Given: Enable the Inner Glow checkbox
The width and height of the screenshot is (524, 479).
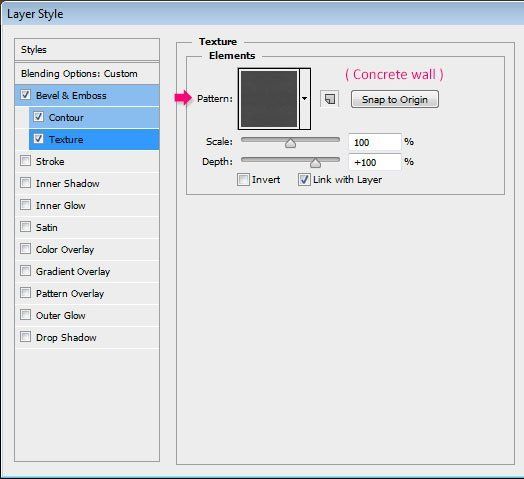Looking at the screenshot, I should pyautogui.click(x=26, y=205).
